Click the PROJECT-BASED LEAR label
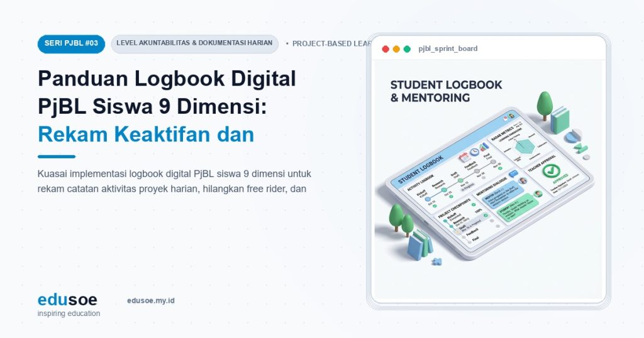Screen dimensions: 644x338 point(331,44)
